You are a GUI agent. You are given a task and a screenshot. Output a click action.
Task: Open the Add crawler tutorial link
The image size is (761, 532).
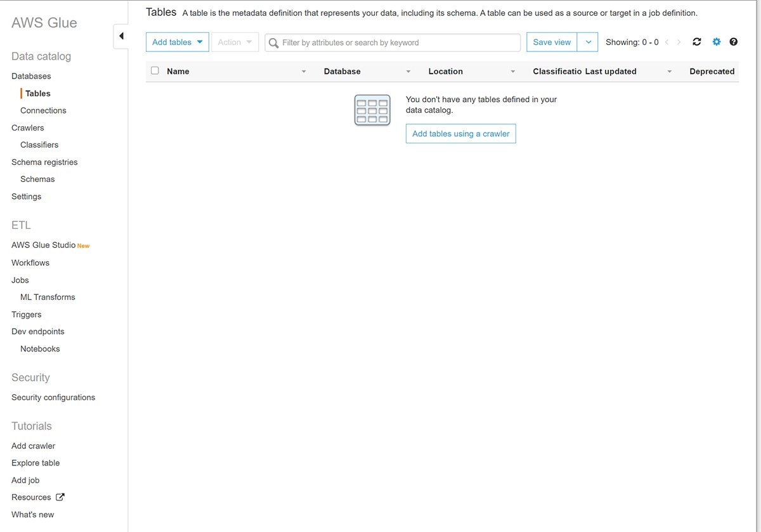pyautogui.click(x=34, y=446)
